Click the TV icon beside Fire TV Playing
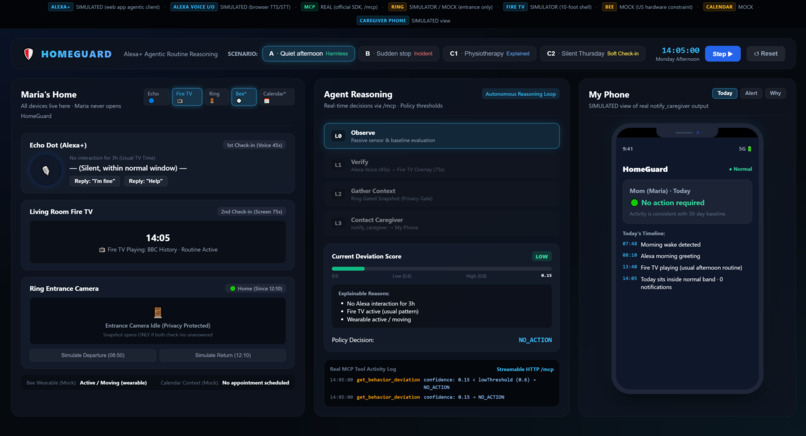This screenshot has height=436, width=806. [102, 250]
